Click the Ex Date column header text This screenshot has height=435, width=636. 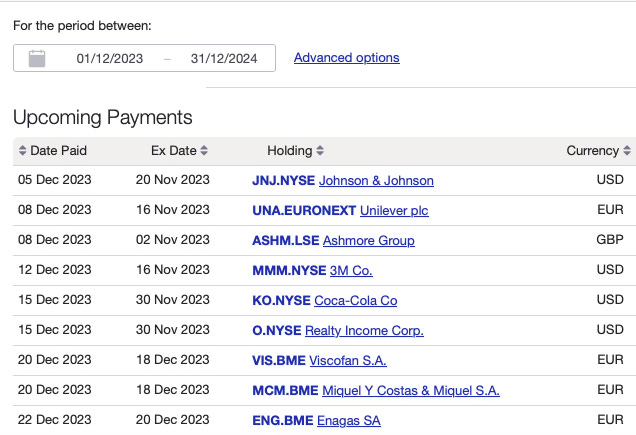pyautogui.click(x=174, y=151)
